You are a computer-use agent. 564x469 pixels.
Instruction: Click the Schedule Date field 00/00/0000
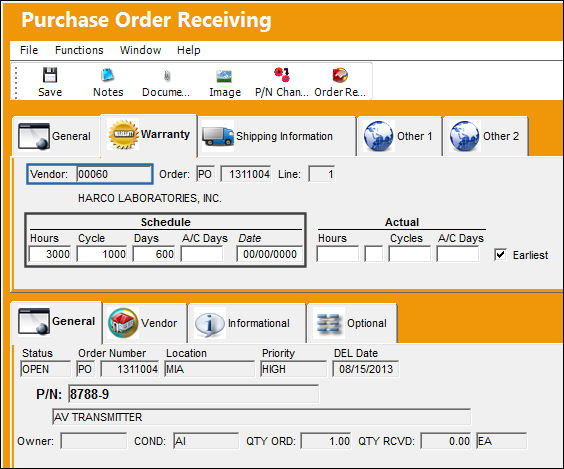269,254
